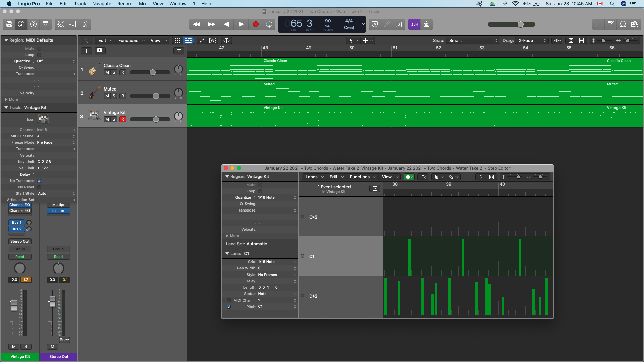Image resolution: width=644 pixels, height=362 pixels.
Task: Toggle the Metronome click button
Action: [426, 24]
